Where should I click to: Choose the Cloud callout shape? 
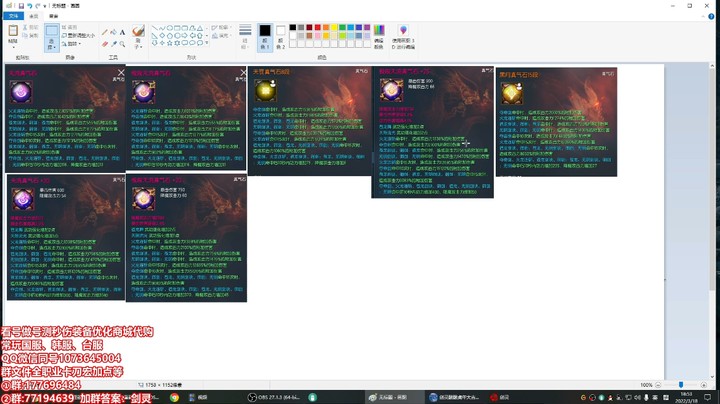pos(200,43)
